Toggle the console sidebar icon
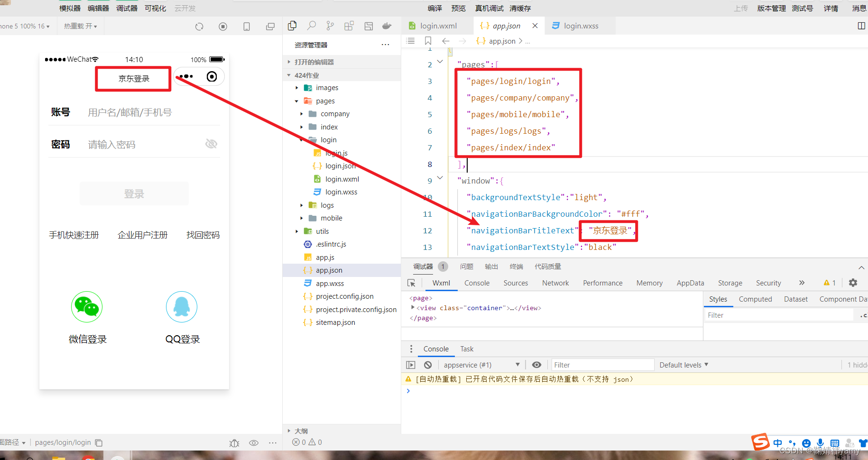The height and width of the screenshot is (460, 868). click(x=411, y=365)
